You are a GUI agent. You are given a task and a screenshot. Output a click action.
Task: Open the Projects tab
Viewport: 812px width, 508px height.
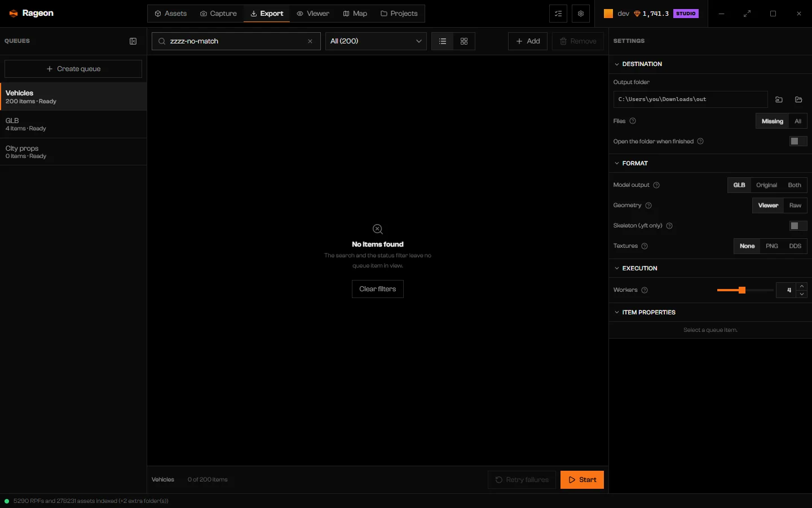399,14
